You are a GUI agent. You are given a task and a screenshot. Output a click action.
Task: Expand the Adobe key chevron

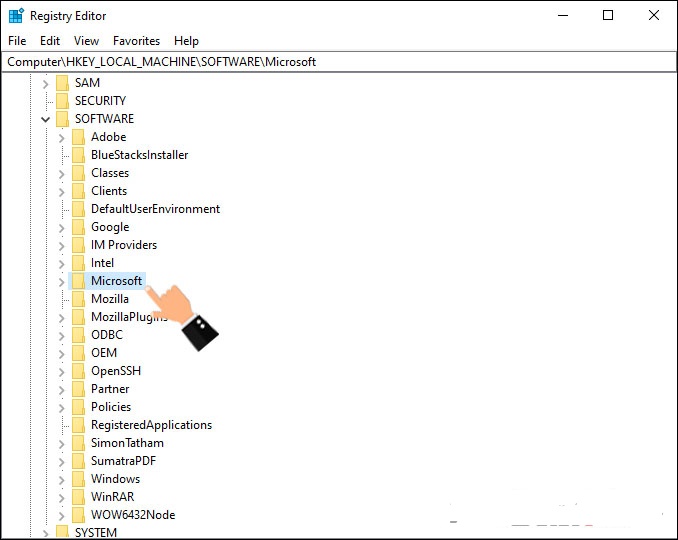[61, 138]
